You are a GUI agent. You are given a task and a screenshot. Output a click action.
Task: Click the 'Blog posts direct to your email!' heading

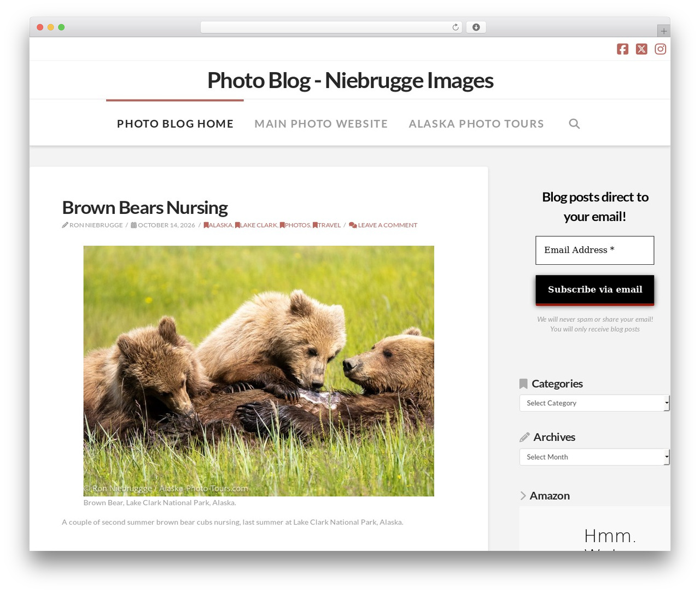point(595,207)
